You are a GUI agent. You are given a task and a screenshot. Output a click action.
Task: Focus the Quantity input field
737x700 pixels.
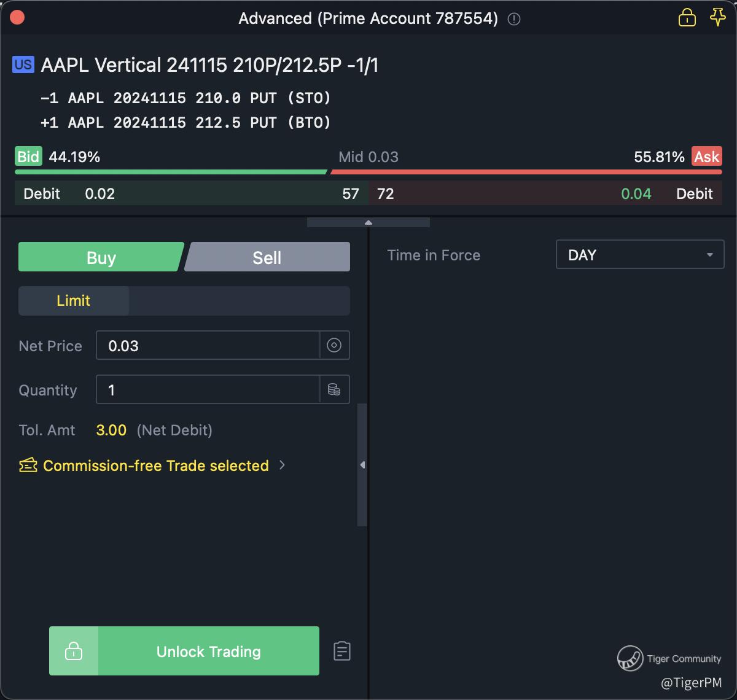pos(208,389)
